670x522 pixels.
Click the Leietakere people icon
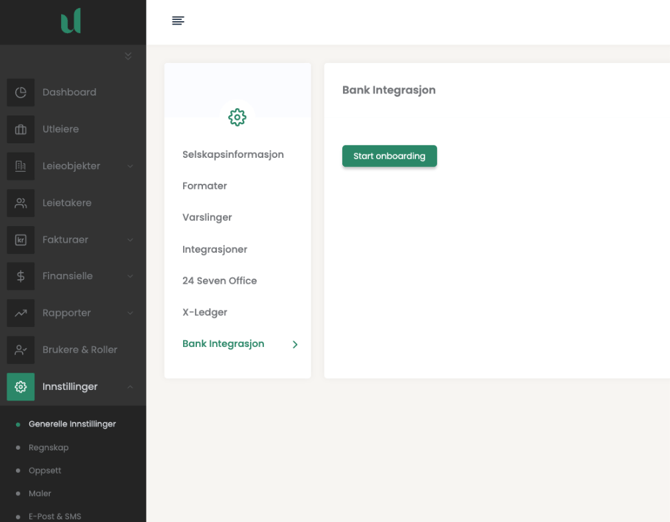tap(21, 203)
